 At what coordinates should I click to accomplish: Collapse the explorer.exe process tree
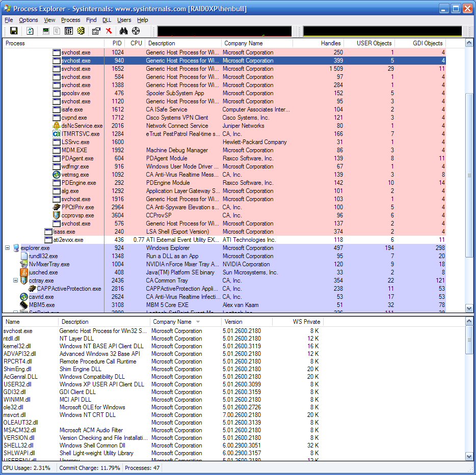(x=7, y=248)
